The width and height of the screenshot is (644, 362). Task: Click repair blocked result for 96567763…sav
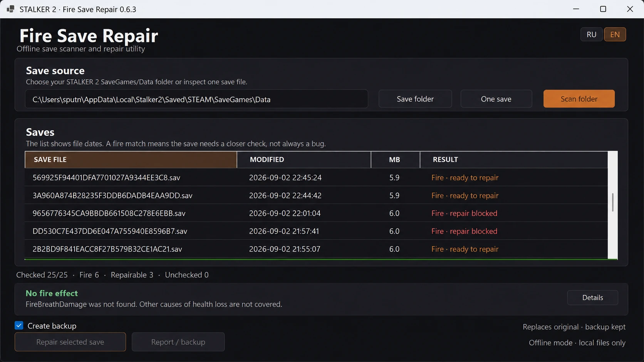[x=465, y=213]
